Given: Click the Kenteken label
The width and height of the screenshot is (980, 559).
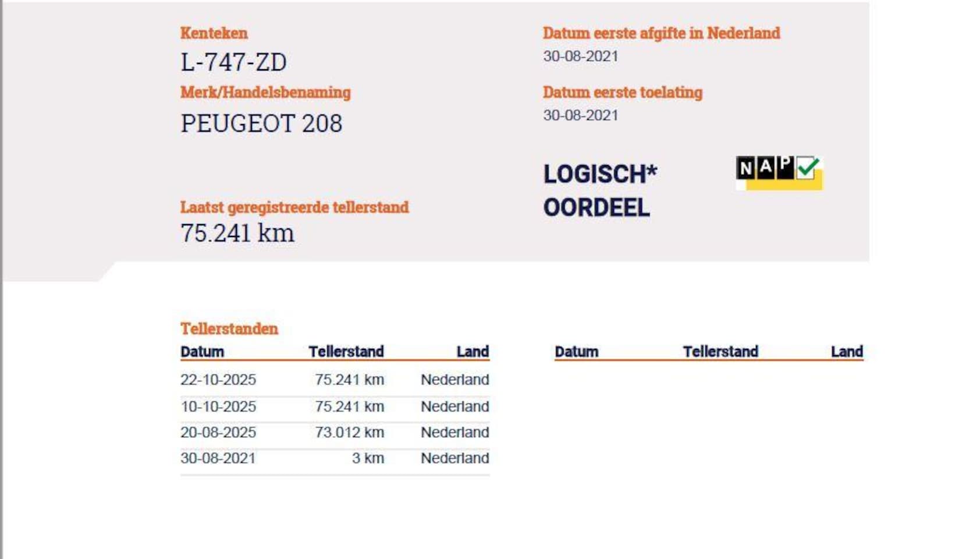Looking at the screenshot, I should (214, 33).
